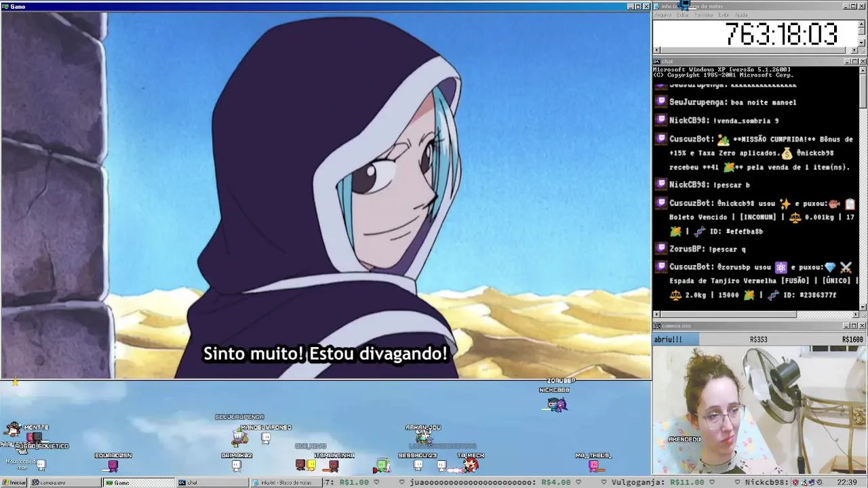Viewport: 868px width, 488px height.
Task: Click the desktop computer character icon atop the notepad
Action: tap(684, 5)
